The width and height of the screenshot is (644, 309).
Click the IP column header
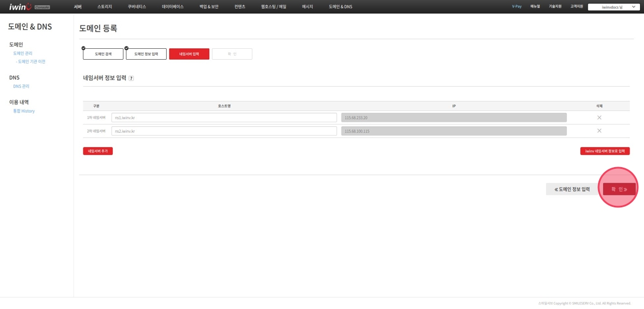454,106
